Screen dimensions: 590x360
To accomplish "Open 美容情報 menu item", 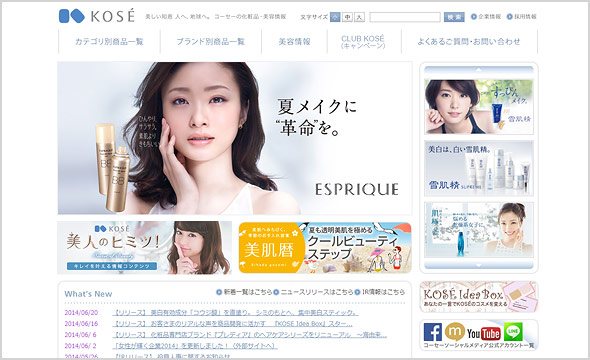I will point(294,41).
